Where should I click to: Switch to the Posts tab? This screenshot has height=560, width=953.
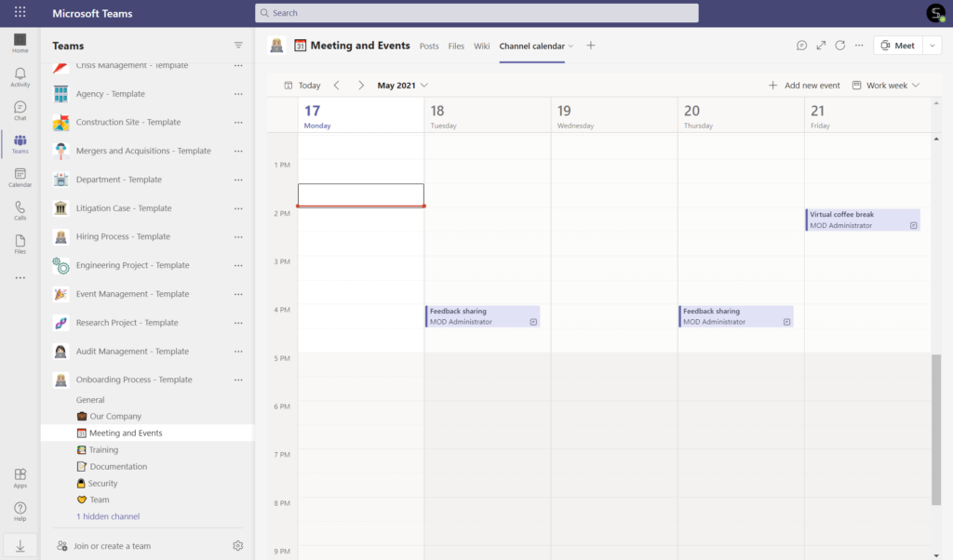(x=429, y=47)
